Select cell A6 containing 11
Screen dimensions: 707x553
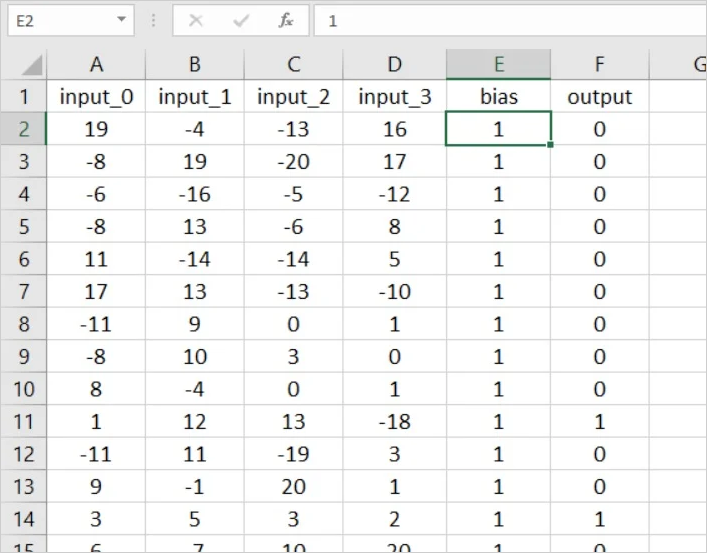(96, 259)
